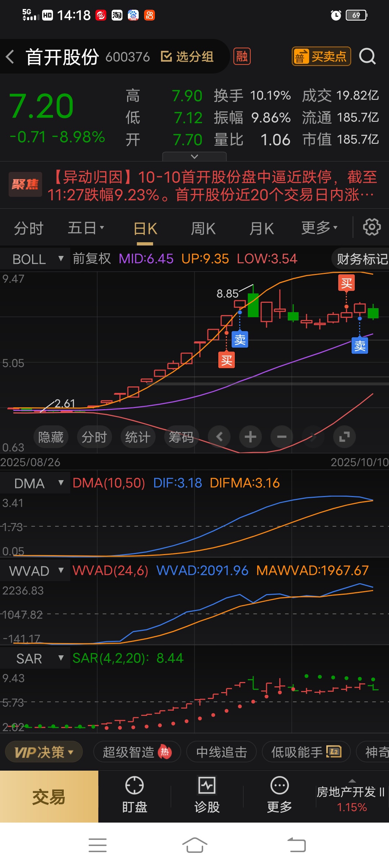Switch to 周K weekly chart
This screenshot has width=389, height=868.
(x=203, y=229)
